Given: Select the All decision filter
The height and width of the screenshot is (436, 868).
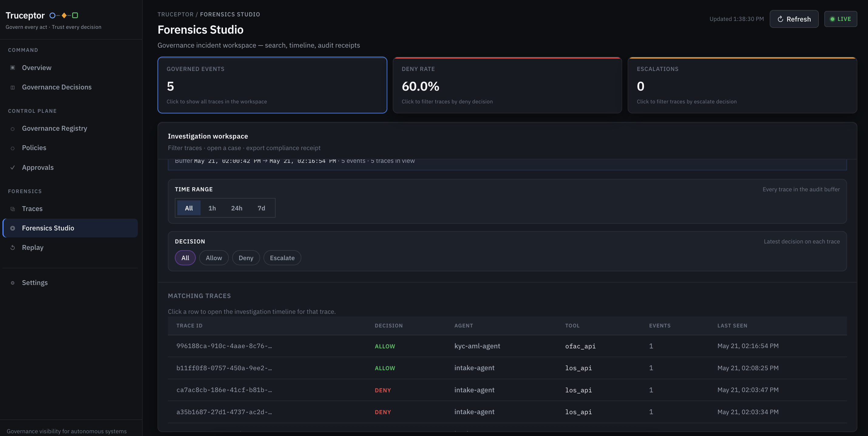Looking at the screenshot, I should [x=185, y=258].
